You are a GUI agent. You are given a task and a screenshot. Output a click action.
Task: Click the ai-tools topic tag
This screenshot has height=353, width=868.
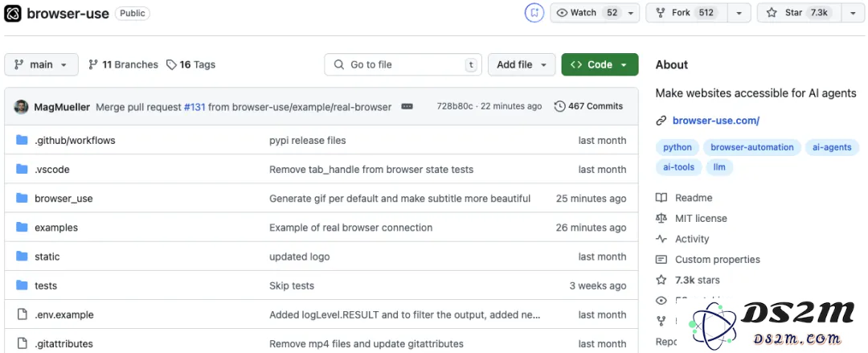[x=678, y=166]
